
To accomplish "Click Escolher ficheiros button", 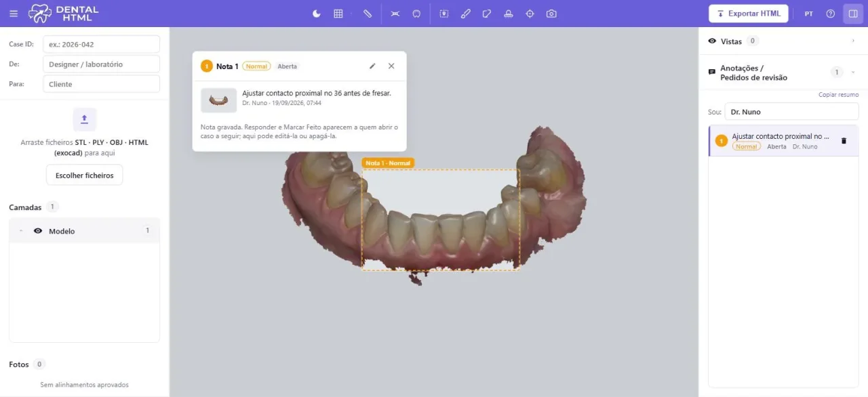I will tap(85, 175).
